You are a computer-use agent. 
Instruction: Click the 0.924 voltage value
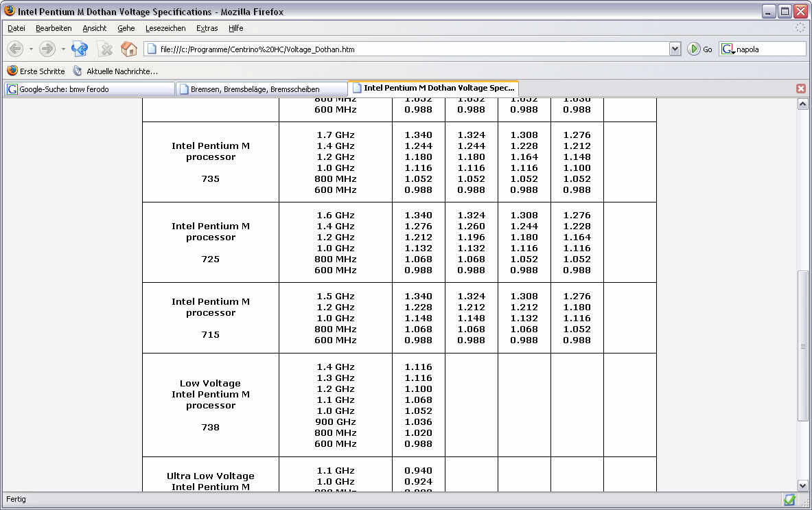(419, 482)
